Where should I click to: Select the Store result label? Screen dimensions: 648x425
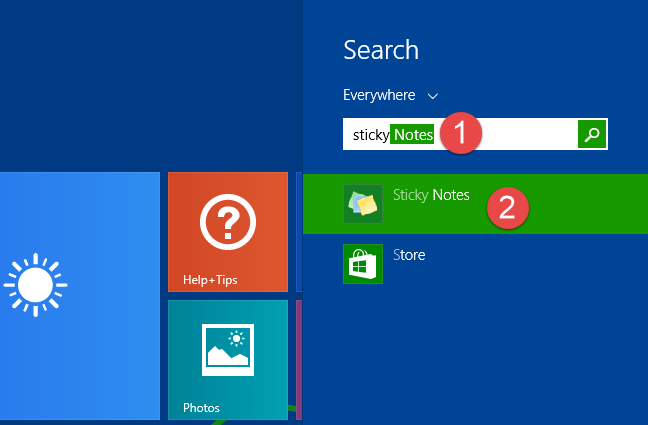pyautogui.click(x=409, y=255)
